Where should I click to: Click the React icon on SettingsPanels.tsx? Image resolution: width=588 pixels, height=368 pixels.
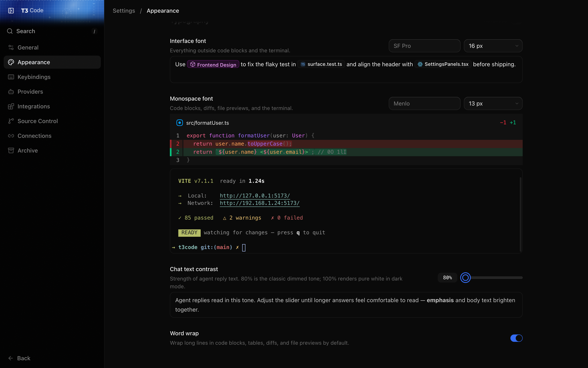420,64
